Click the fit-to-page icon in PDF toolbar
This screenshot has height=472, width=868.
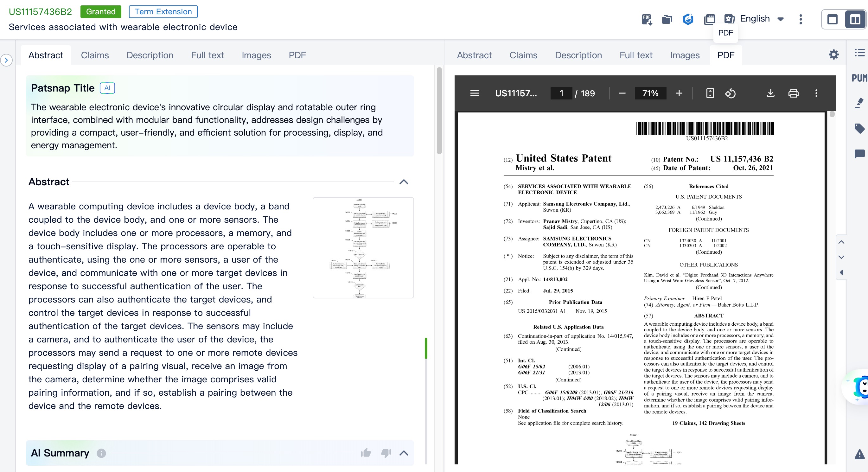(710, 93)
